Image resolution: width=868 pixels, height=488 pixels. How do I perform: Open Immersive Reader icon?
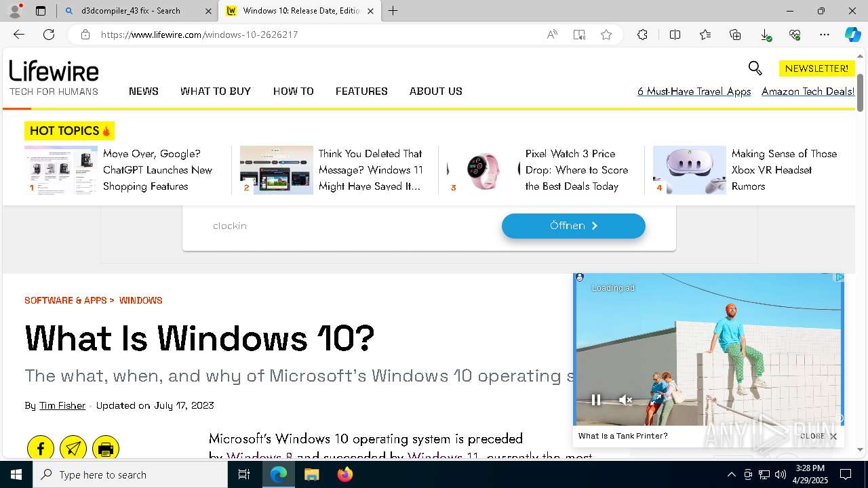coord(579,35)
